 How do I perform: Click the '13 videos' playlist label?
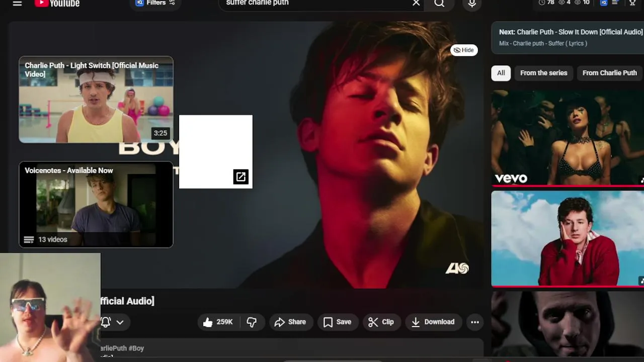tap(53, 239)
